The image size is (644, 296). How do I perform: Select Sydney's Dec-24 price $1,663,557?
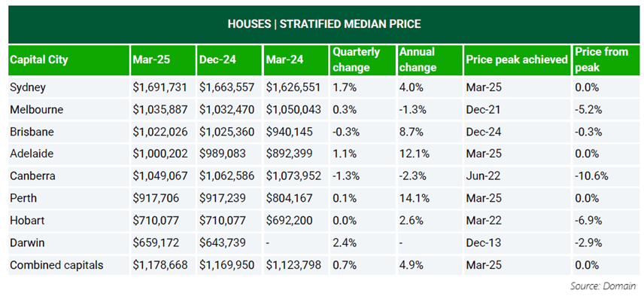click(x=226, y=87)
